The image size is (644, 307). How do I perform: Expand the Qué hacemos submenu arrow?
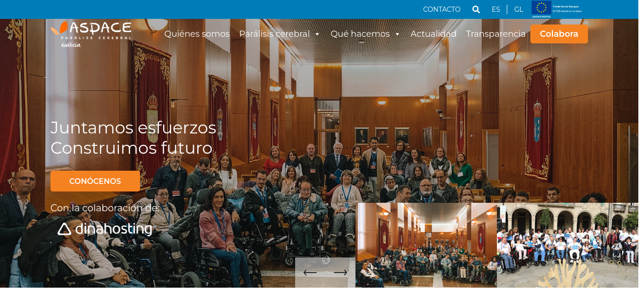click(x=397, y=34)
